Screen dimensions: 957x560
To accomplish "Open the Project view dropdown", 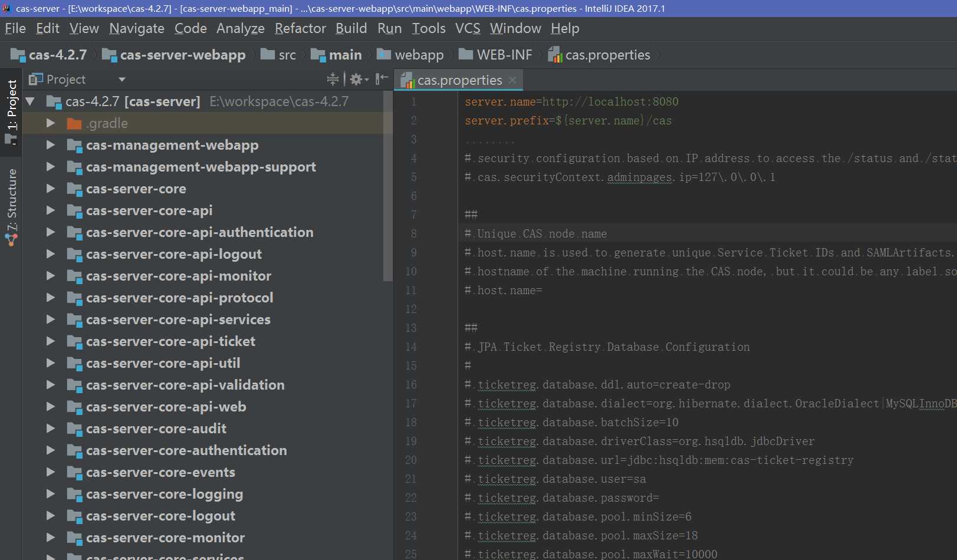I will [122, 80].
